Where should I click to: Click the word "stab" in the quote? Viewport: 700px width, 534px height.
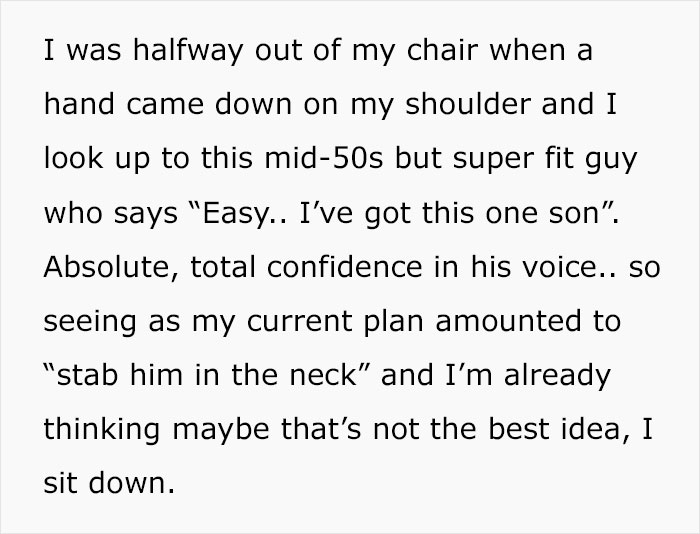pos(87,375)
